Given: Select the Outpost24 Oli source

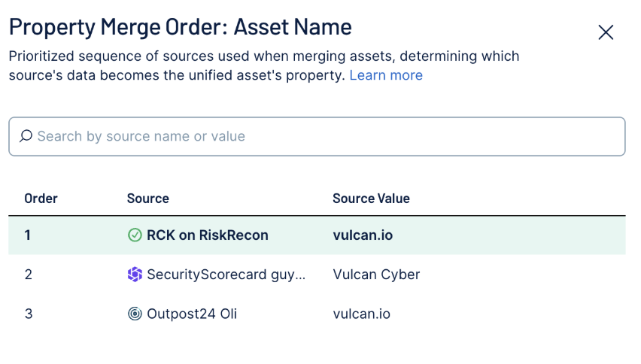Looking at the screenshot, I should 192,314.
